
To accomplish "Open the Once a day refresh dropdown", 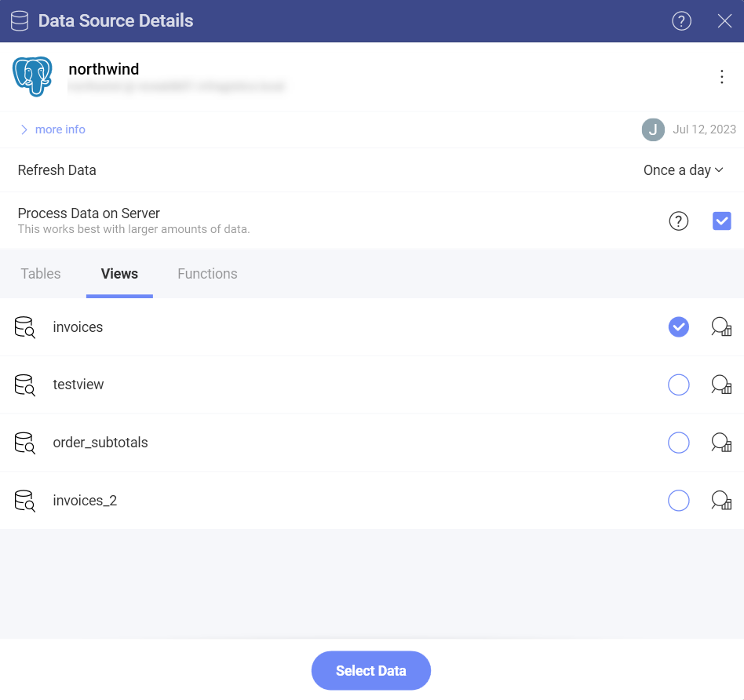I will tap(684, 170).
